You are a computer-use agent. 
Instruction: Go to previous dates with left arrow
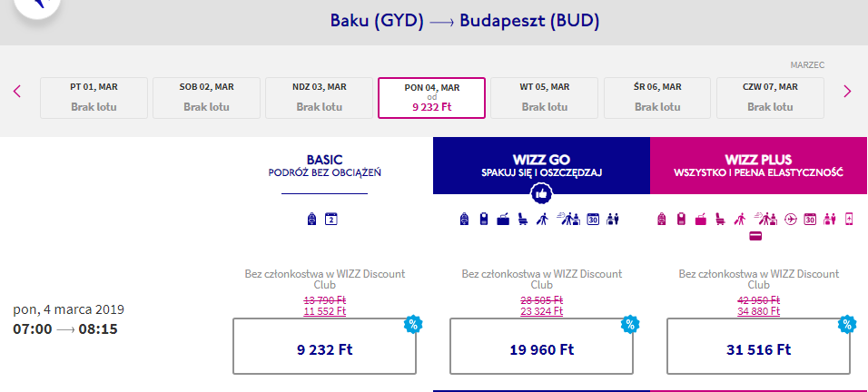pos(17,91)
